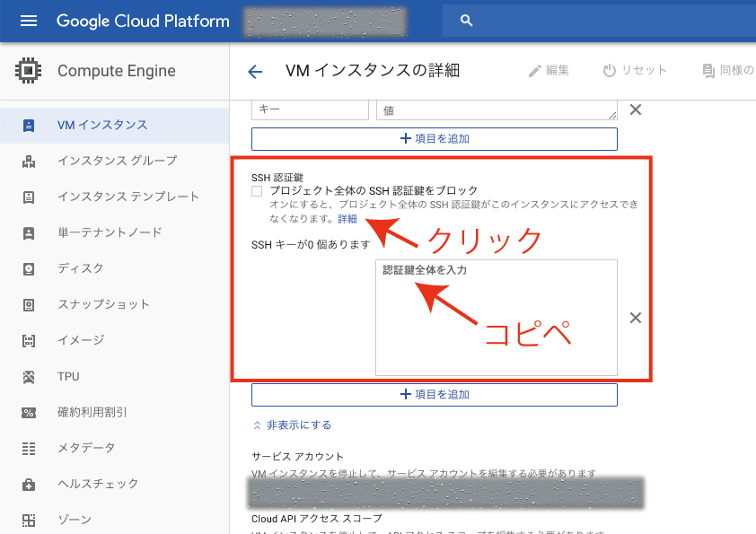The image size is (756, 534).
Task: Click the VM インスタンス sidebar icon
Action: 29,126
